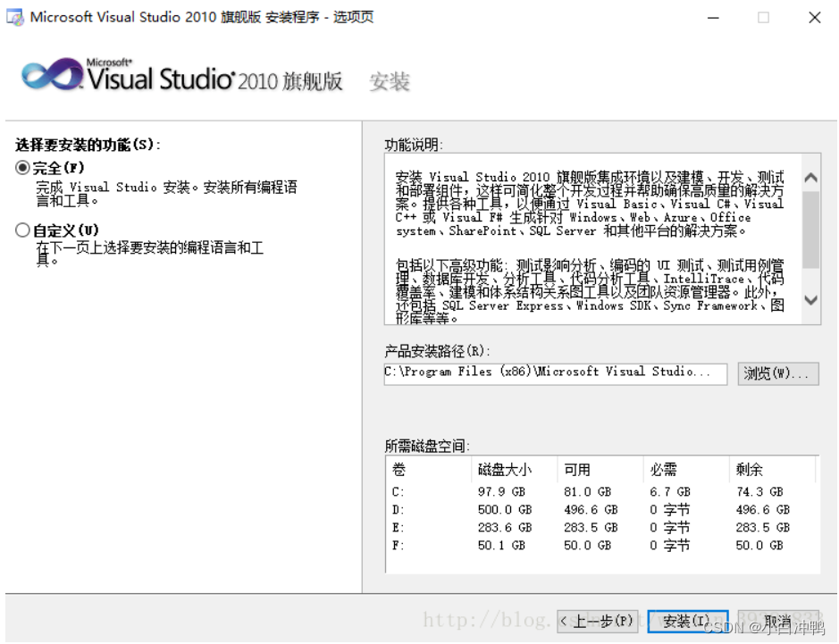Click the 功能说明 label
The height and width of the screenshot is (644, 839).
click(414, 145)
